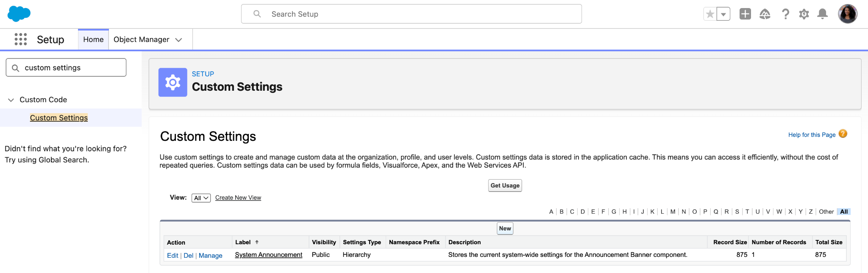The width and height of the screenshot is (868, 273).
Task: Click the Total Size column header
Action: pos(829,242)
